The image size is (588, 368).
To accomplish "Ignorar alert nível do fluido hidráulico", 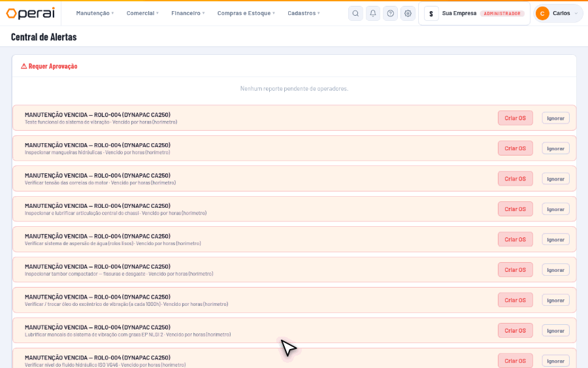I will 556,361.
